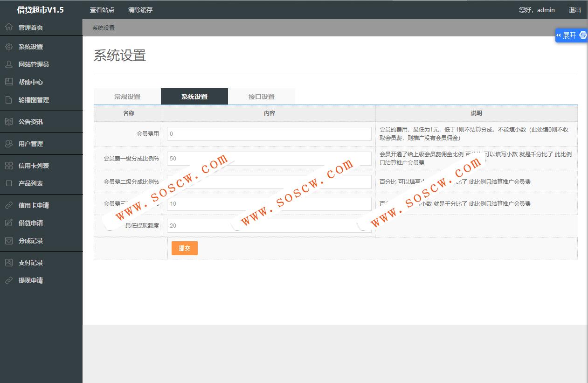The width and height of the screenshot is (588, 383).
Task: Click the blue S logo icon on 展开 widget
Action: [583, 35]
